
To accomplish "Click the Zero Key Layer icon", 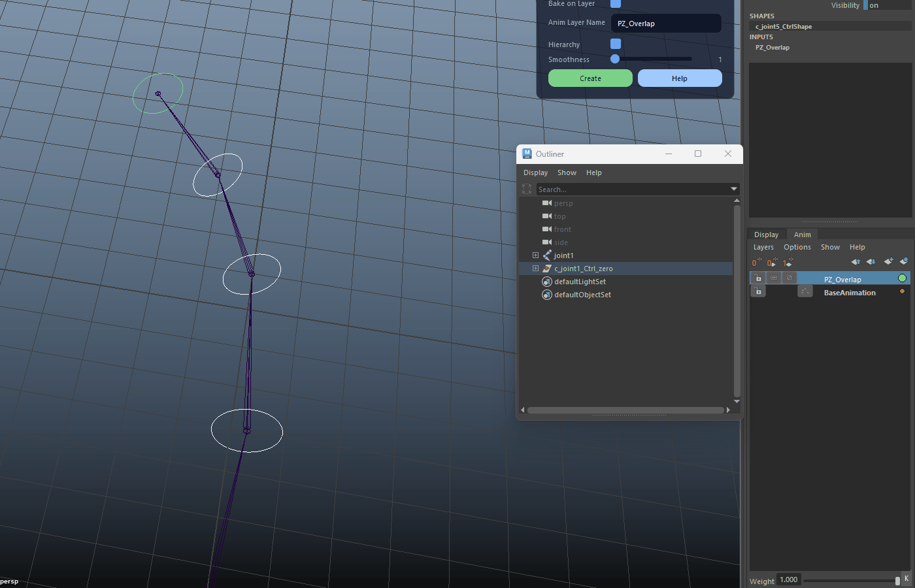I will [x=757, y=262].
